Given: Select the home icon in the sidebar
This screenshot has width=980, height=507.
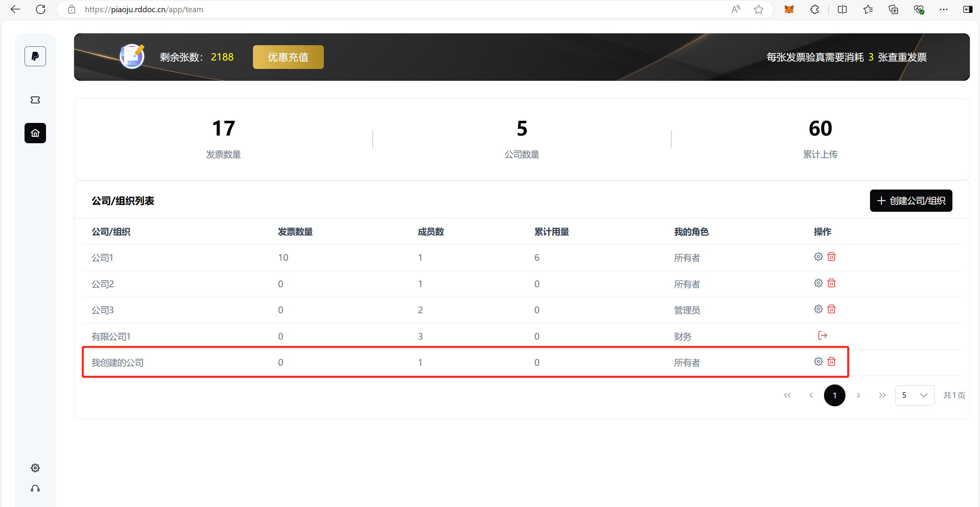Looking at the screenshot, I should coord(35,133).
